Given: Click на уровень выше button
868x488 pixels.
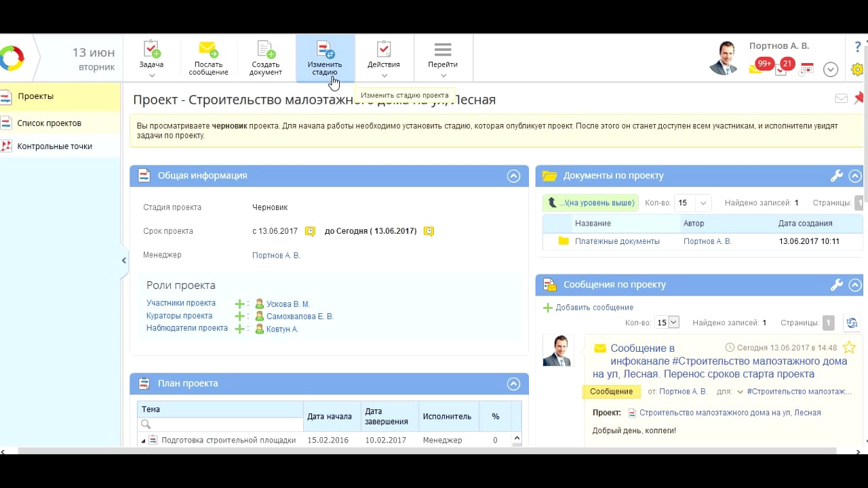Looking at the screenshot, I should pyautogui.click(x=591, y=203).
